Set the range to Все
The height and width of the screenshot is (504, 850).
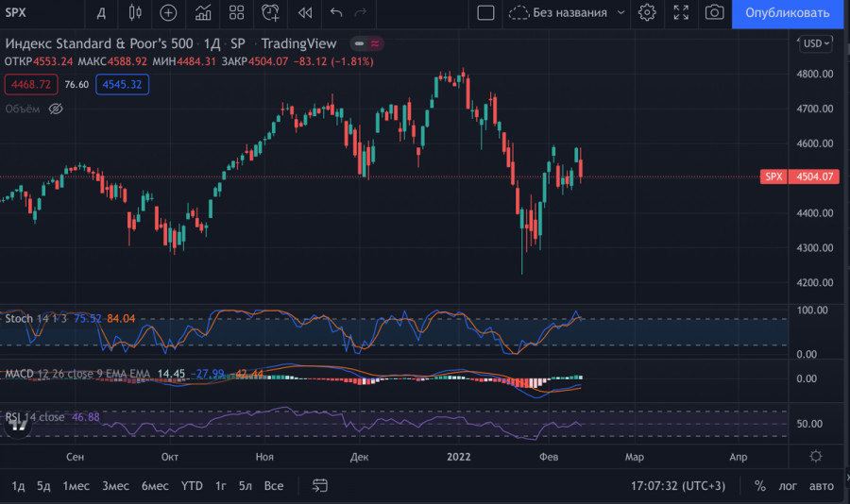pos(274,485)
